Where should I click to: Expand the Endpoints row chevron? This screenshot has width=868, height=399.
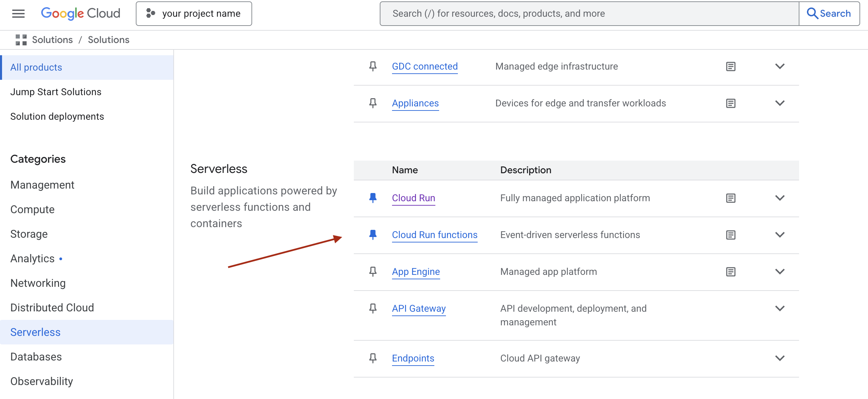point(780,358)
